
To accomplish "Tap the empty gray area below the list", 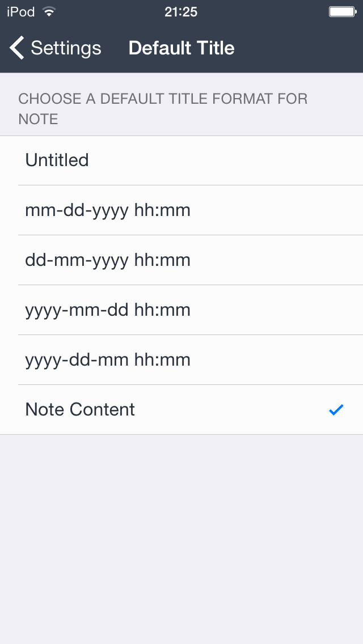I will click(181, 510).
